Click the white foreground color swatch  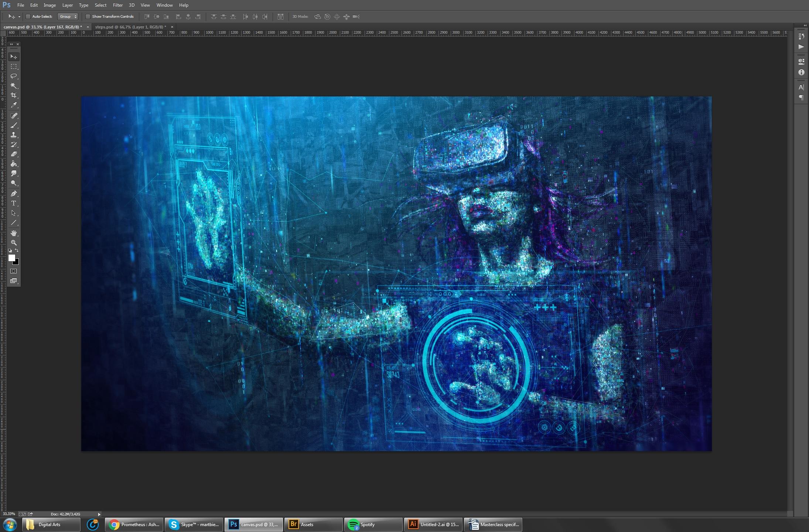(11, 258)
